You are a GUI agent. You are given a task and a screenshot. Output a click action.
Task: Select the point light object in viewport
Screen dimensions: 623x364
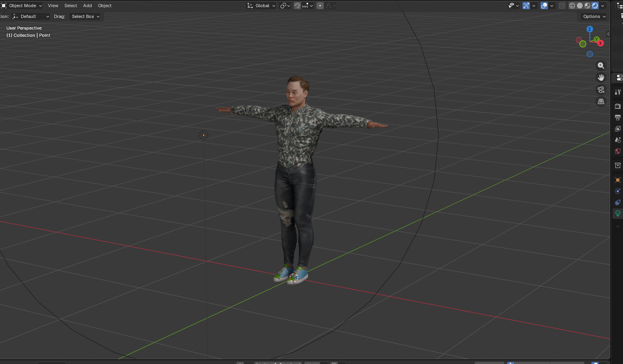pyautogui.click(x=204, y=135)
